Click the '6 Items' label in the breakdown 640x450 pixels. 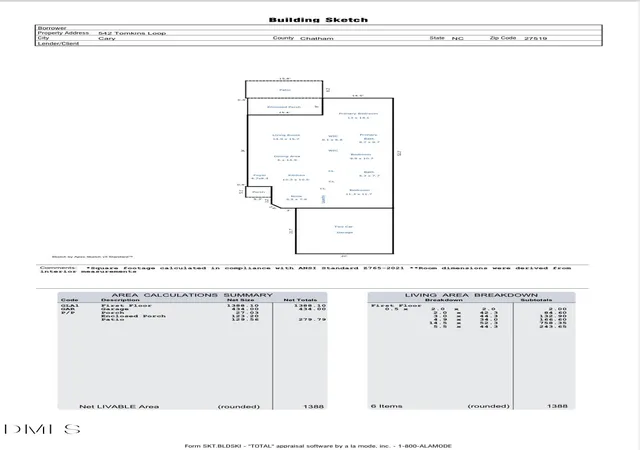(x=387, y=406)
